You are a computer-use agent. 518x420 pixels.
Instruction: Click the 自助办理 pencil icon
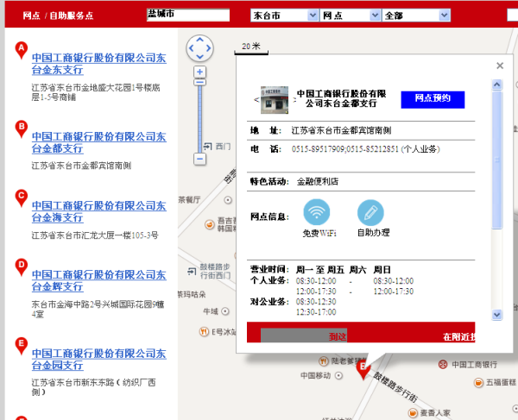click(x=370, y=213)
